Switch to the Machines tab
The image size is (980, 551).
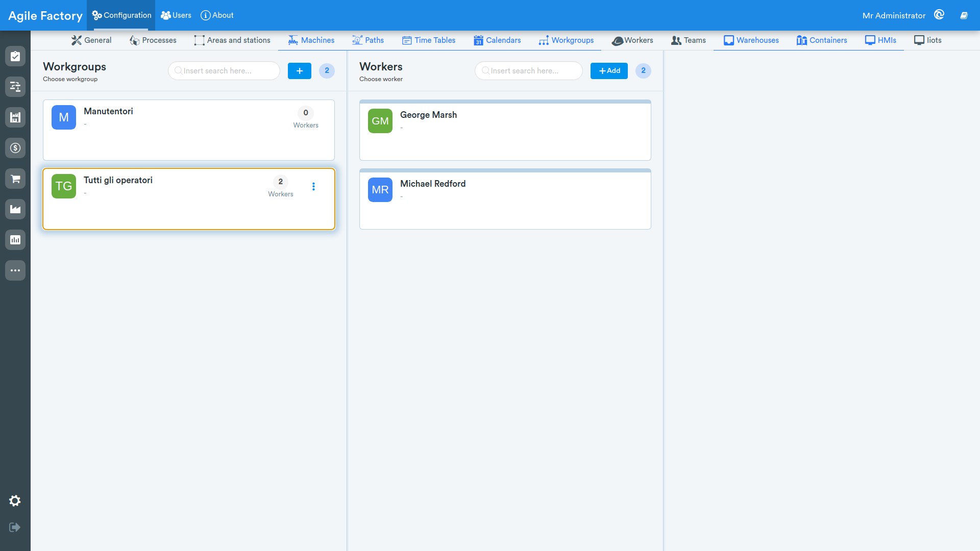pos(311,40)
